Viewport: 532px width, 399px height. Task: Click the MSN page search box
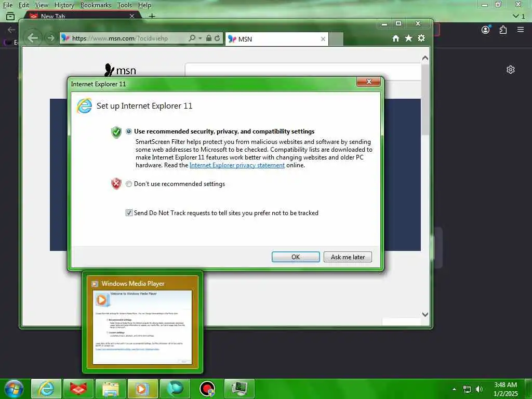point(303,72)
